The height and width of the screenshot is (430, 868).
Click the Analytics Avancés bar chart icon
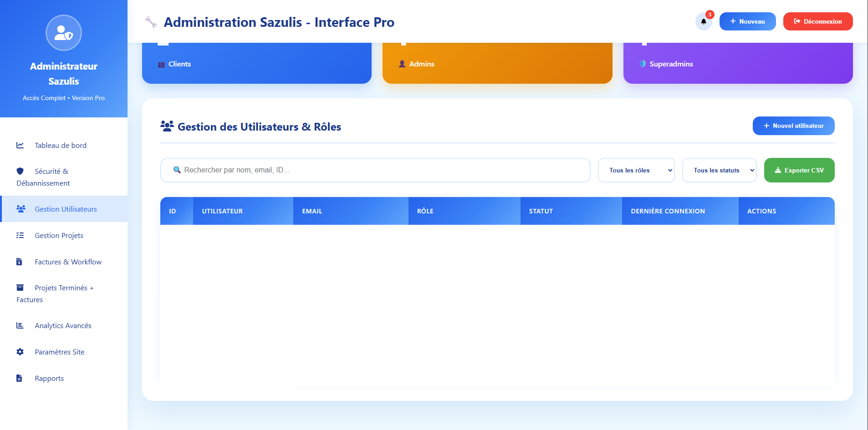point(20,325)
